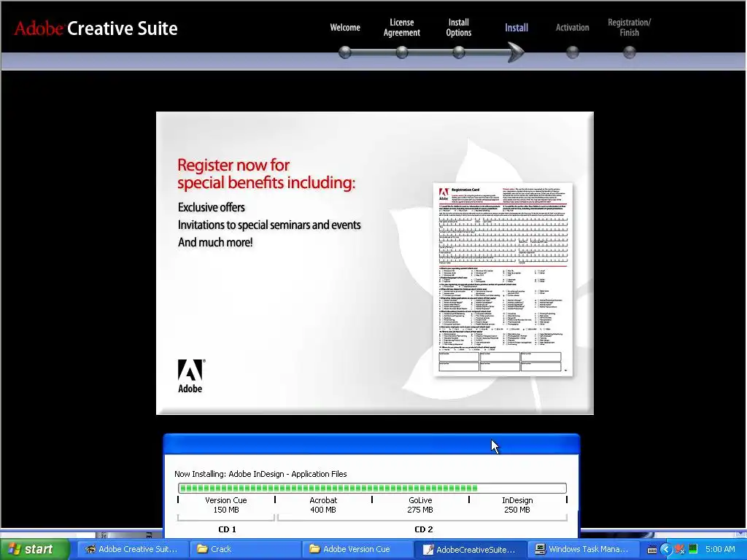Click the highlighted Install step label
747x560 pixels.
pyautogui.click(x=516, y=28)
